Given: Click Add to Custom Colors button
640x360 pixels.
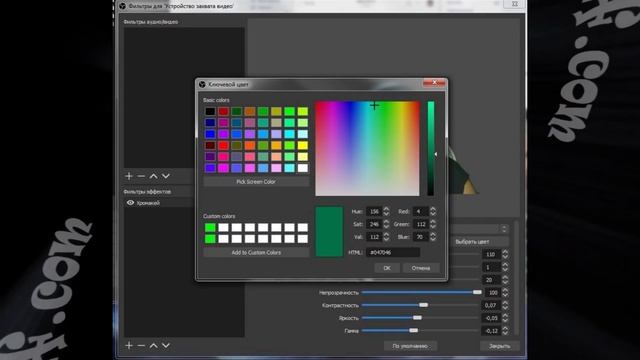Looking at the screenshot, I should (256, 252).
